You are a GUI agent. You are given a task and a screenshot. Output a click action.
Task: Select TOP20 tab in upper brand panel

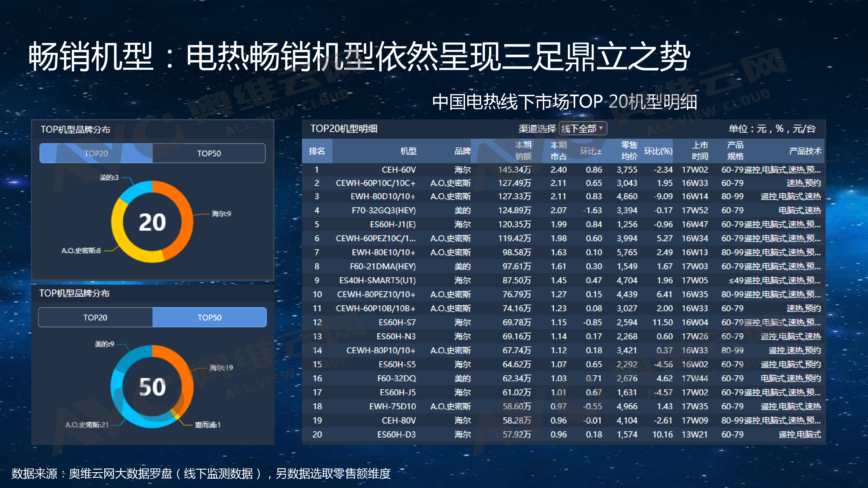[96, 154]
